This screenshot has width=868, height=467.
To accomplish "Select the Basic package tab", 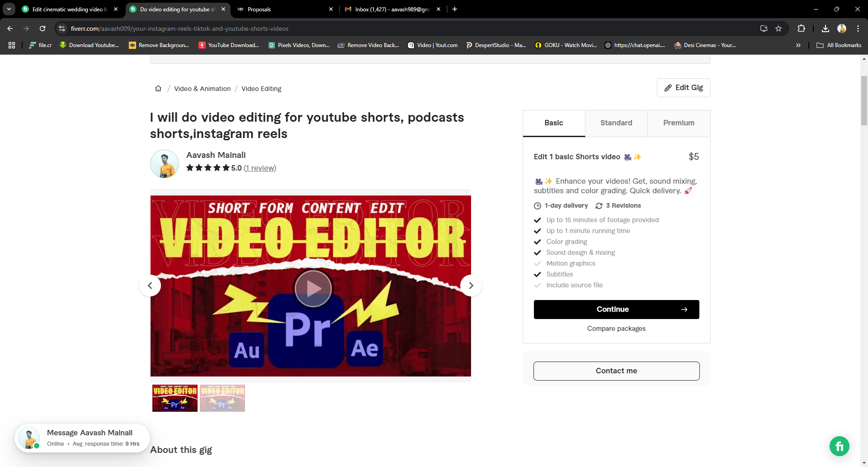I will click(554, 123).
